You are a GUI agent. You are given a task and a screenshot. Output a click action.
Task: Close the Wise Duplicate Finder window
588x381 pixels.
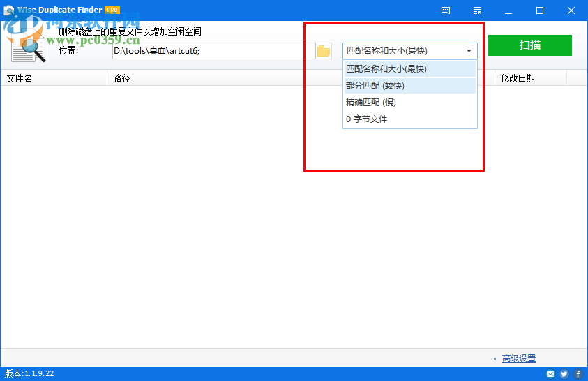tap(571, 10)
